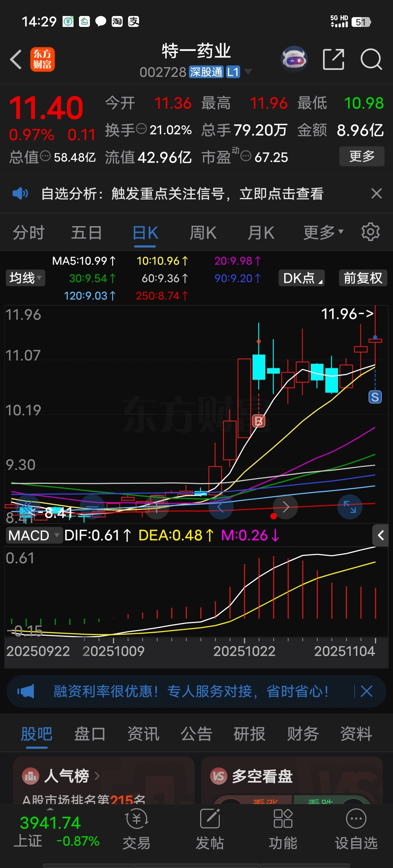Tap the 上证 index ticker
The height and width of the screenshot is (868, 393).
[x=56, y=832]
